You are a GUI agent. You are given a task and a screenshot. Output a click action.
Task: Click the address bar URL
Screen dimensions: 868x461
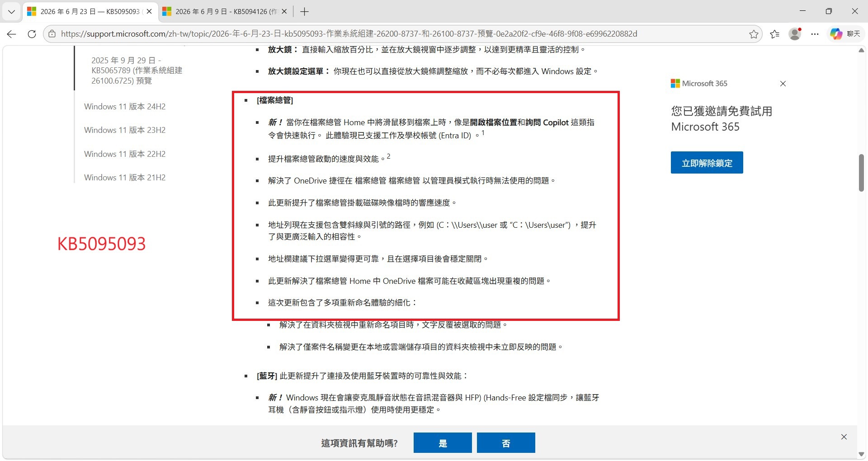tap(349, 34)
